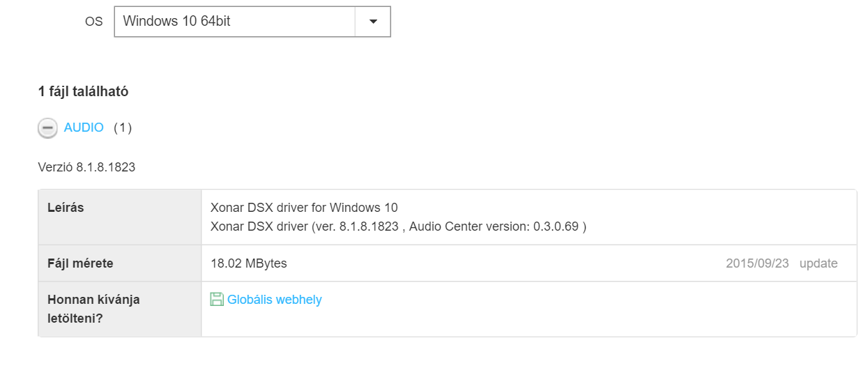868x384 pixels.
Task: Click the "1 fájl található" heading
Action: click(x=83, y=91)
